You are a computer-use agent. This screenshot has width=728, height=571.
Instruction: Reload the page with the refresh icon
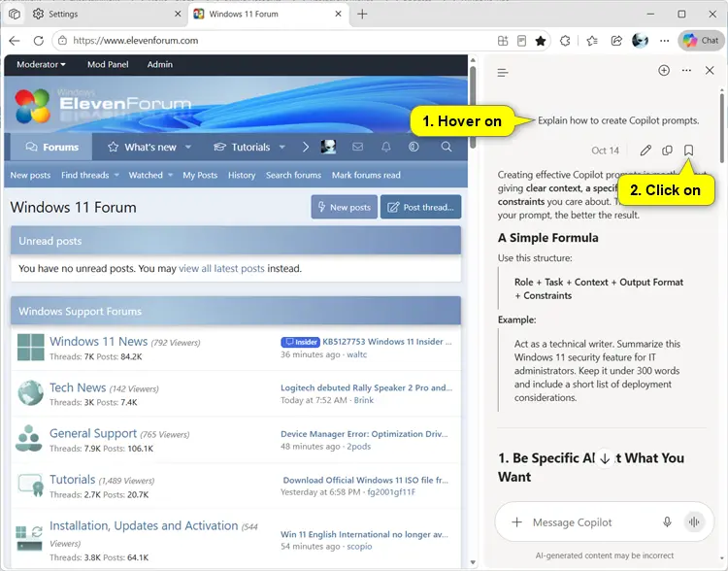[39, 41]
